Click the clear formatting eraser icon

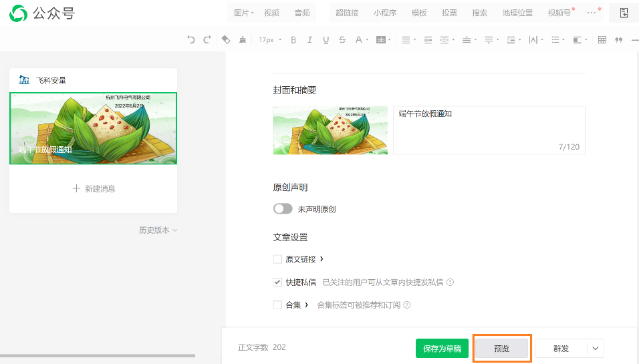226,40
